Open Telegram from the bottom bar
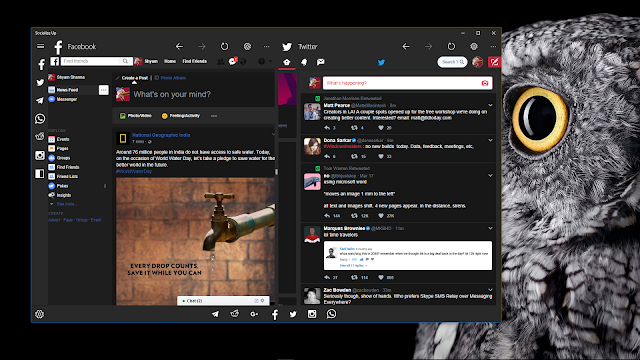This screenshot has width=640, height=360. [215, 314]
